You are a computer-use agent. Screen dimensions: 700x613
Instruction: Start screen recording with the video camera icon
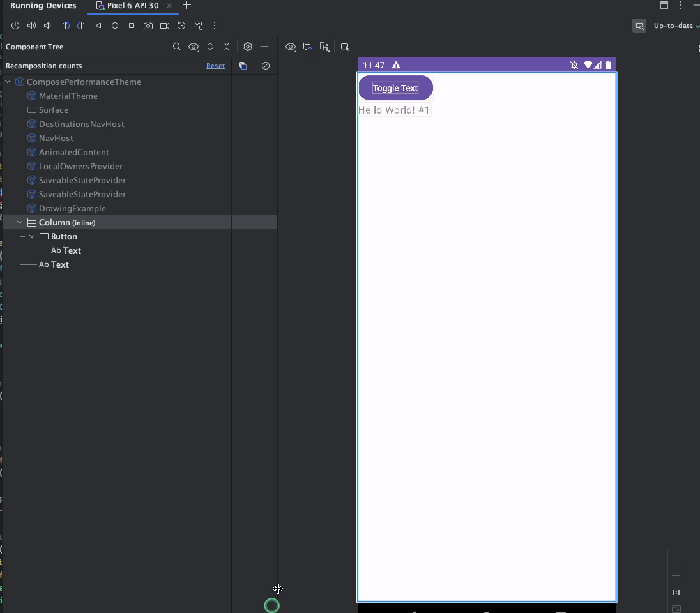[x=165, y=26]
